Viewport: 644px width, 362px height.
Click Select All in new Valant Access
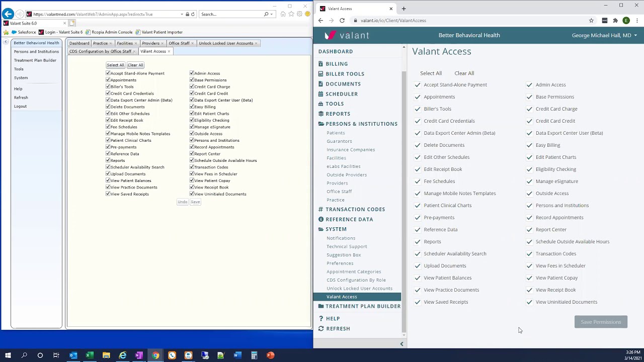[431, 73]
